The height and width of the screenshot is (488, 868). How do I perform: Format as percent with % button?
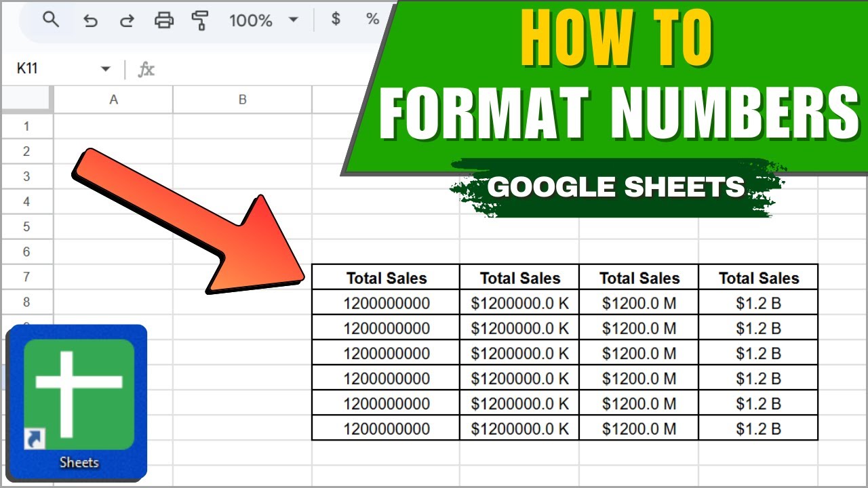tap(372, 19)
